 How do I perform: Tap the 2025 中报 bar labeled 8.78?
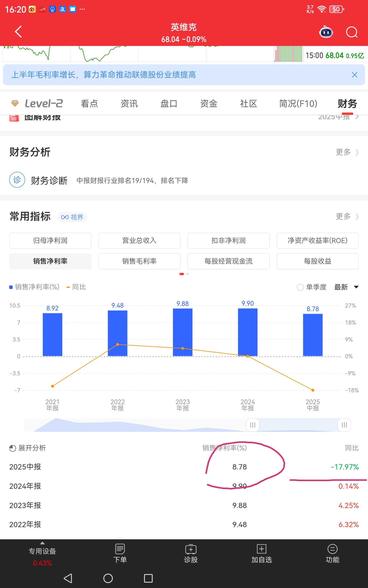(313, 335)
